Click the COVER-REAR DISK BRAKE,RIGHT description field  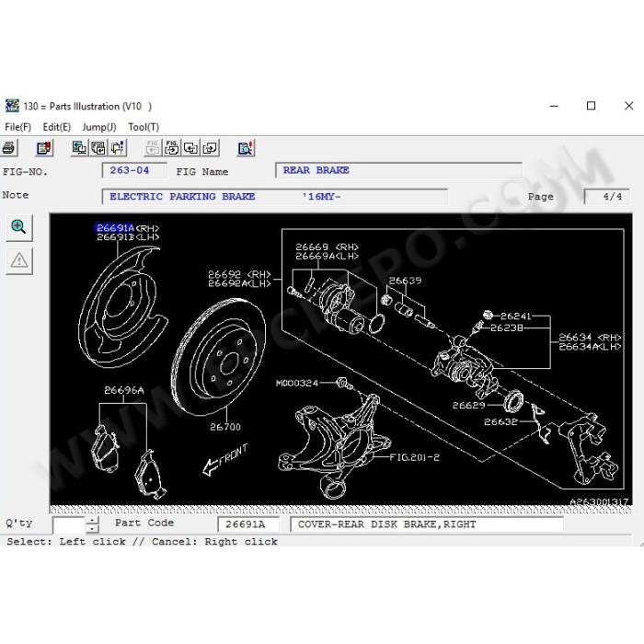[427, 524]
